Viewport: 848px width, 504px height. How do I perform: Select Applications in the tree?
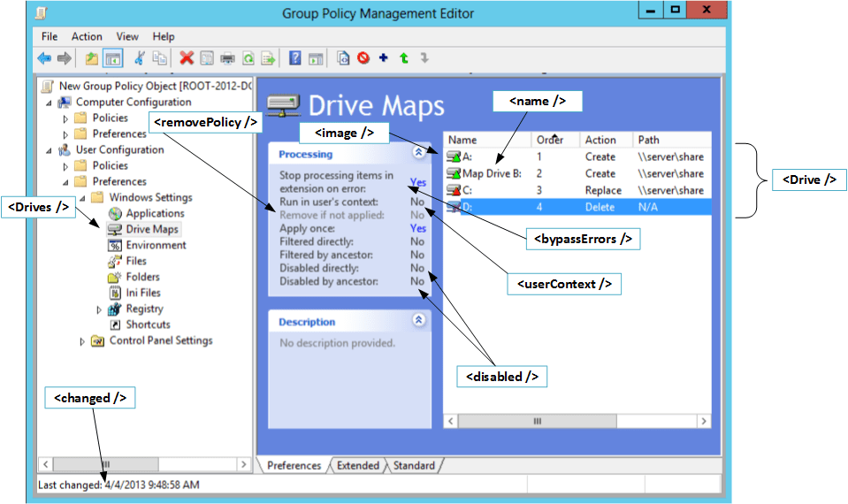[x=155, y=213]
